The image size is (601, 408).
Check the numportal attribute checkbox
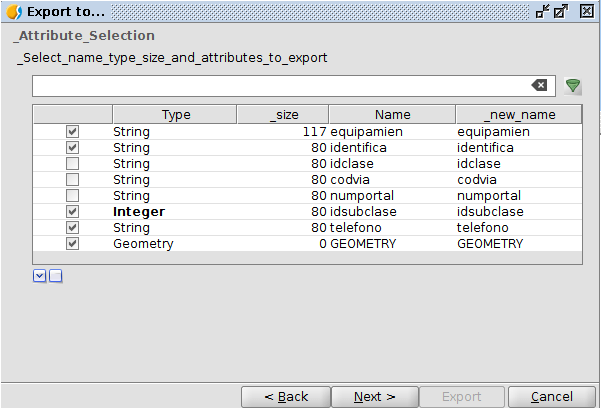[72, 196]
